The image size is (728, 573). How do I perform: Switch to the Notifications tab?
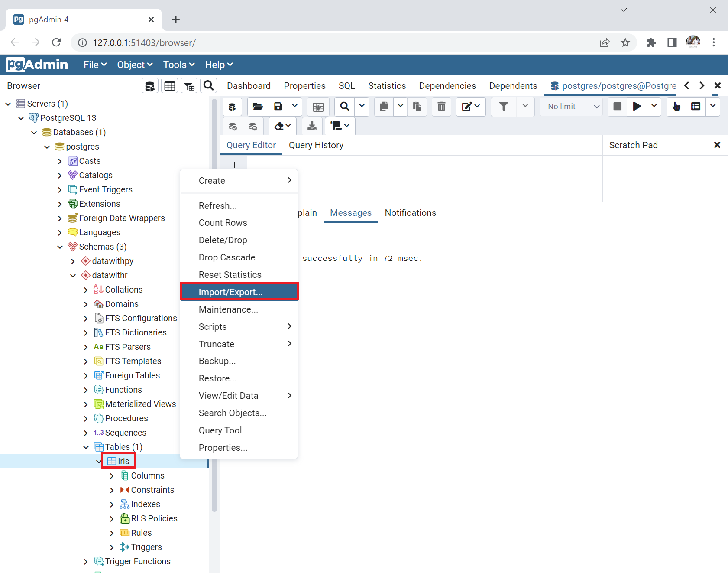410,213
